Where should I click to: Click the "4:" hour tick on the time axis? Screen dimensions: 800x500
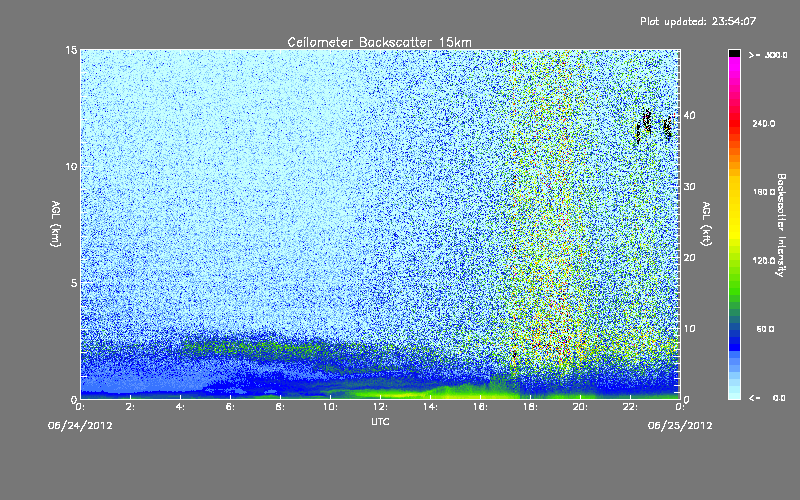pyautogui.click(x=180, y=407)
